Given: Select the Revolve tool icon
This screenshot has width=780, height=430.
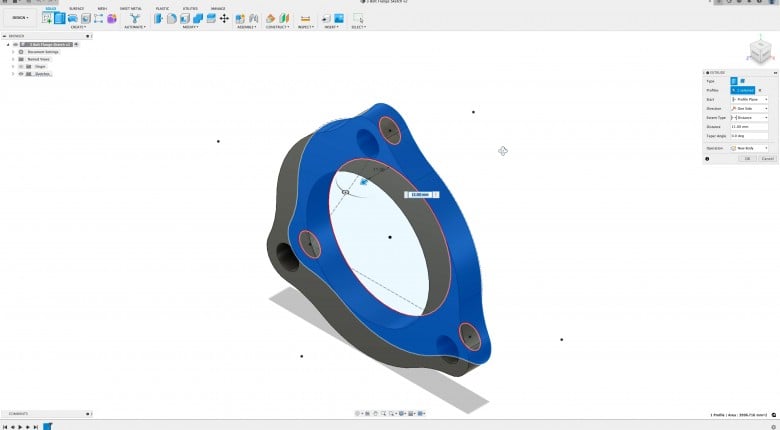Looking at the screenshot, I should 73,18.
